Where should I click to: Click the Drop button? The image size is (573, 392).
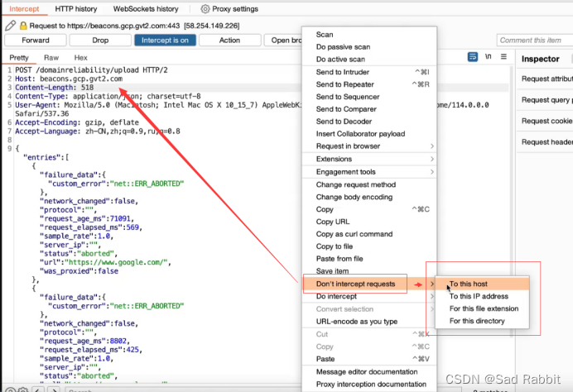100,41
